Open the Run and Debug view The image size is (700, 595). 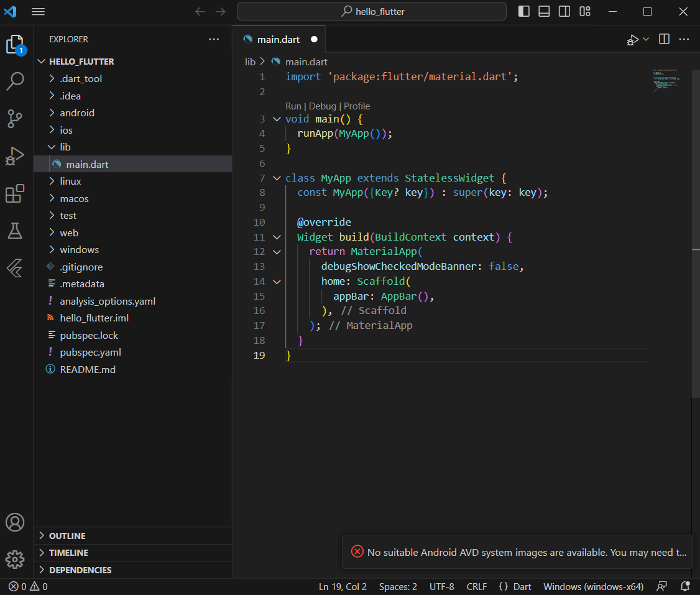coord(15,156)
